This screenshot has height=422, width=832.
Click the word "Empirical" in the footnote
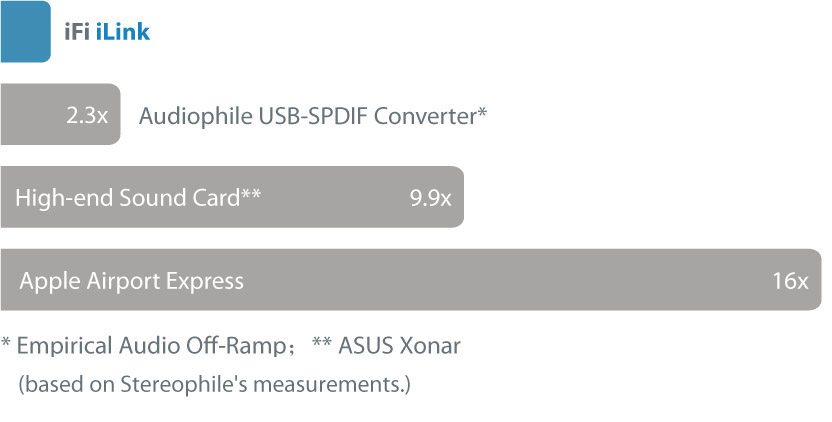click(59, 347)
